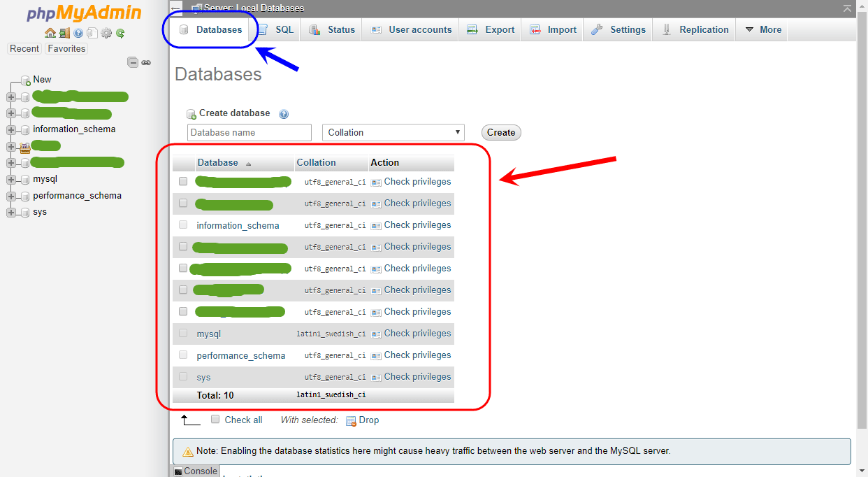Click the back arrow left of Server breadcrumb

[176, 8]
